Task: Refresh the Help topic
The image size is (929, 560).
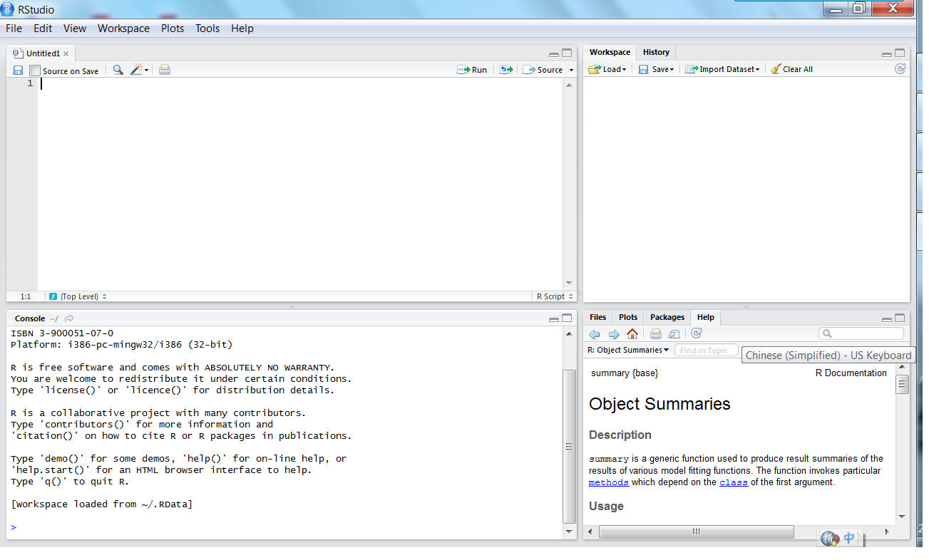Action: click(697, 333)
